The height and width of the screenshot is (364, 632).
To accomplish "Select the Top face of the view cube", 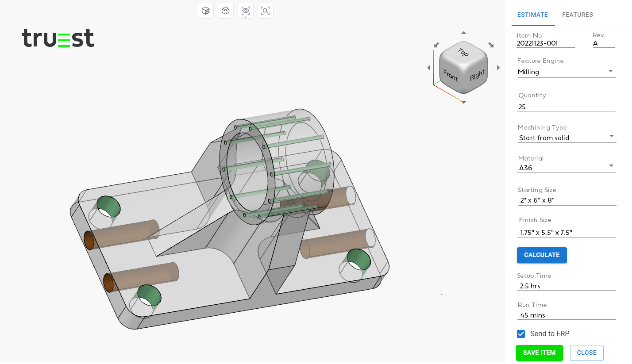I will tap(463, 52).
